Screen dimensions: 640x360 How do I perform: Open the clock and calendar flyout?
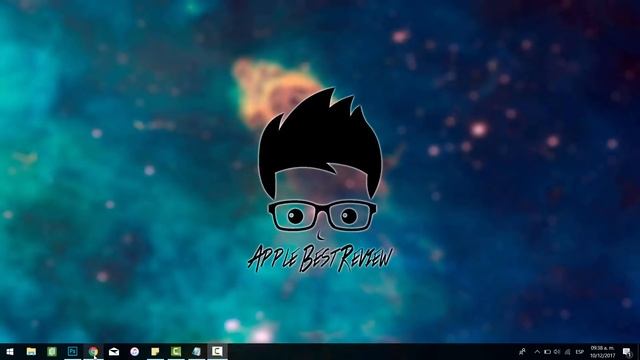click(602, 351)
